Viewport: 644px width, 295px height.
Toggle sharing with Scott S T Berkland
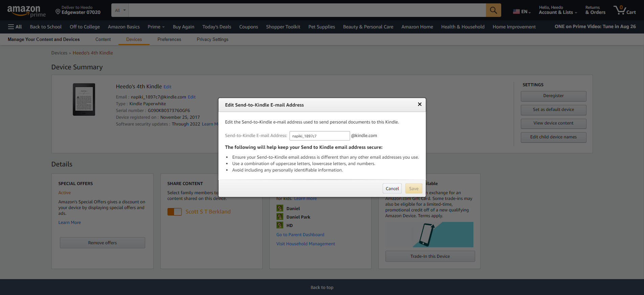(175, 212)
